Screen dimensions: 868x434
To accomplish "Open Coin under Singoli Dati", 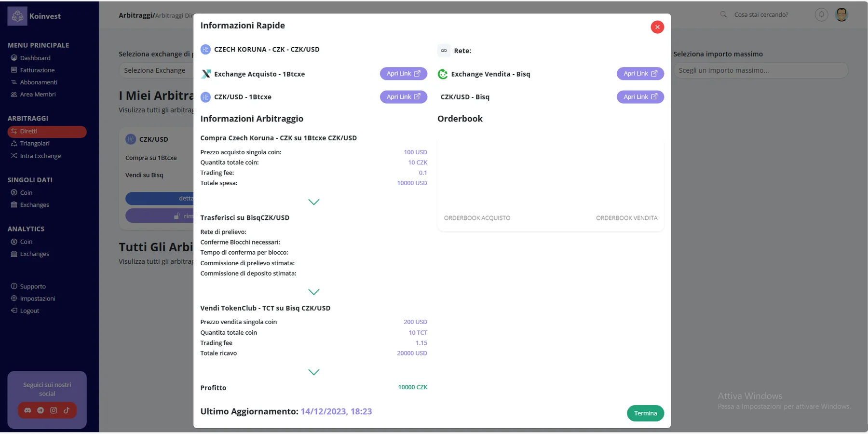I will 26,193.
